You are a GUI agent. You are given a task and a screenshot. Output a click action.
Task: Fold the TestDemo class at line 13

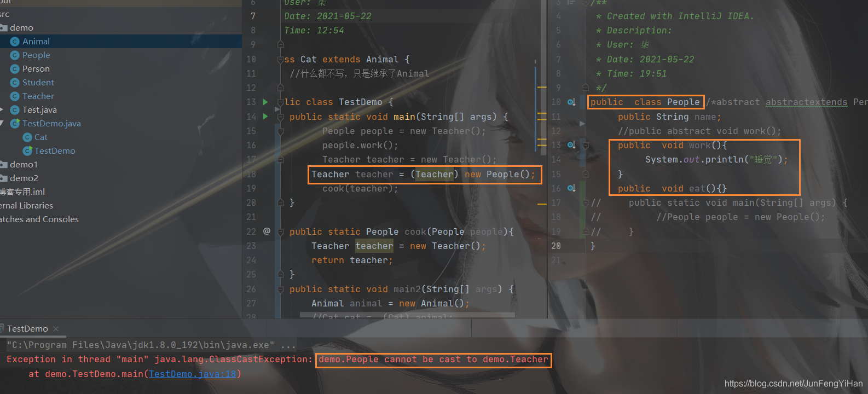tap(280, 102)
